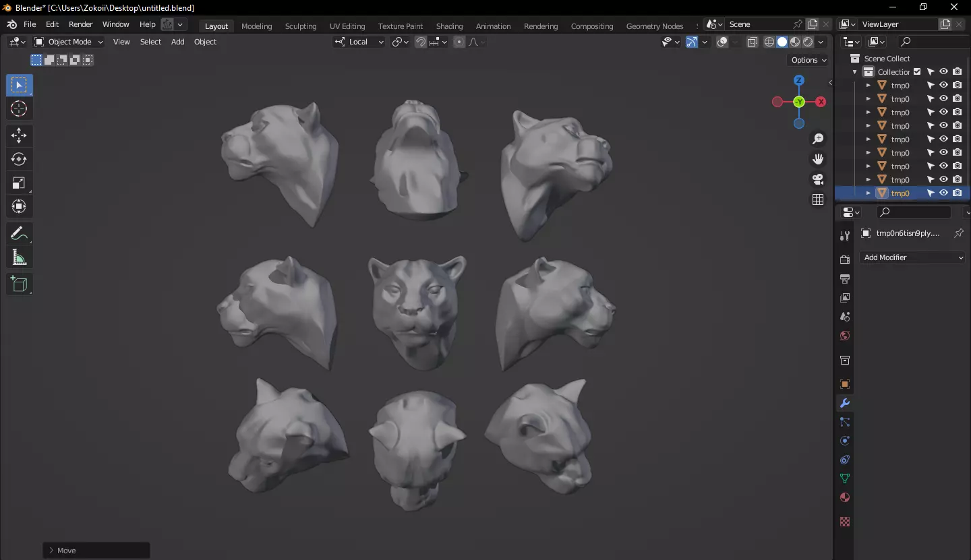Image resolution: width=971 pixels, height=560 pixels.
Task: Open the viewport Select menu
Action: click(150, 42)
